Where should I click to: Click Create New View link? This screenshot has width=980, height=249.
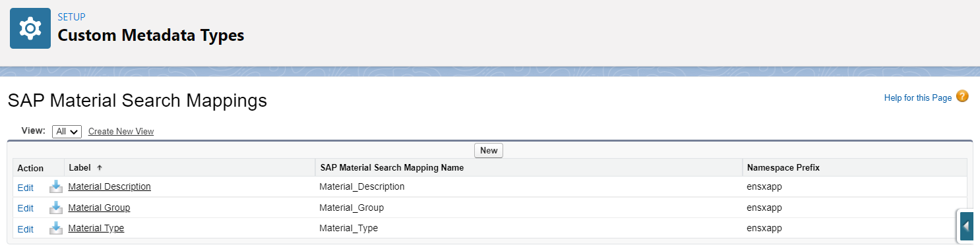[x=121, y=131]
